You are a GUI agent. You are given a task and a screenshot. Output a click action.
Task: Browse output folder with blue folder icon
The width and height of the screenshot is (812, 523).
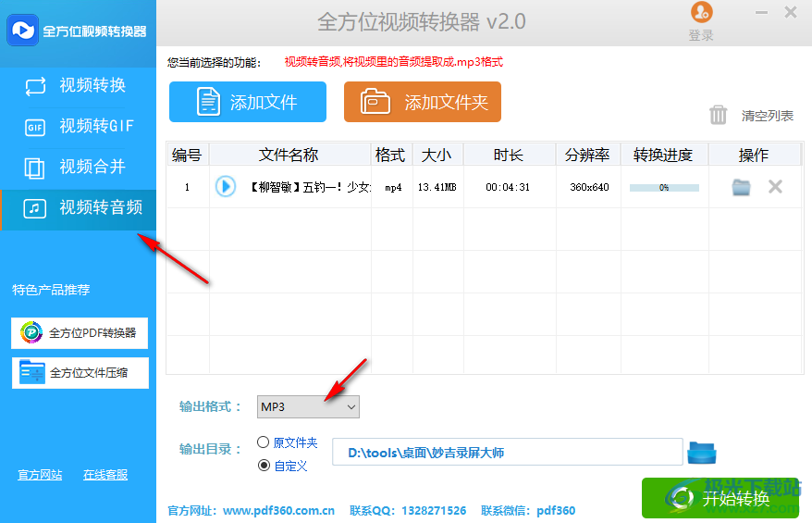[x=702, y=453]
